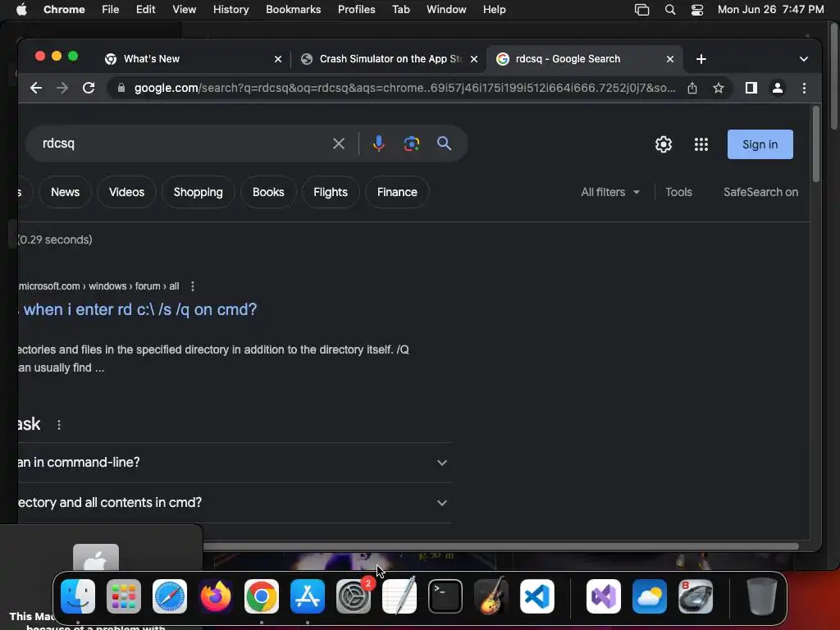This screenshot has height=630, width=840.
Task: Open options next to People also ask heading
Action: 59,425
